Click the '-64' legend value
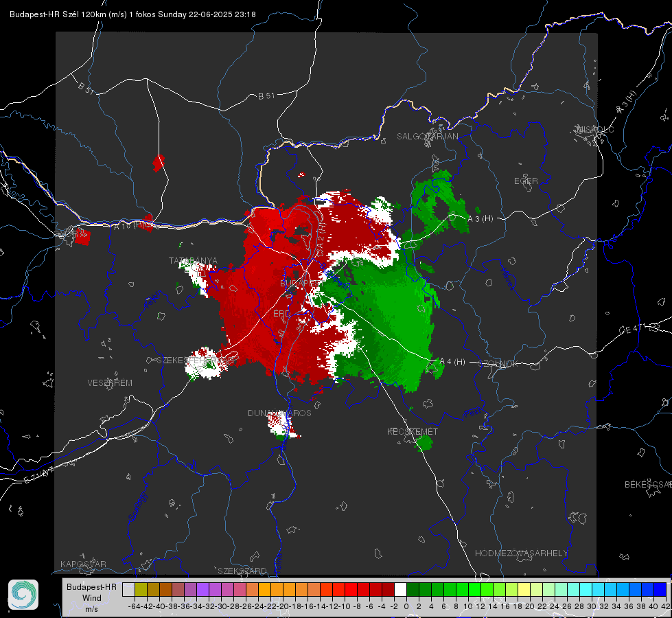672x618 pixels. pyautogui.click(x=134, y=606)
